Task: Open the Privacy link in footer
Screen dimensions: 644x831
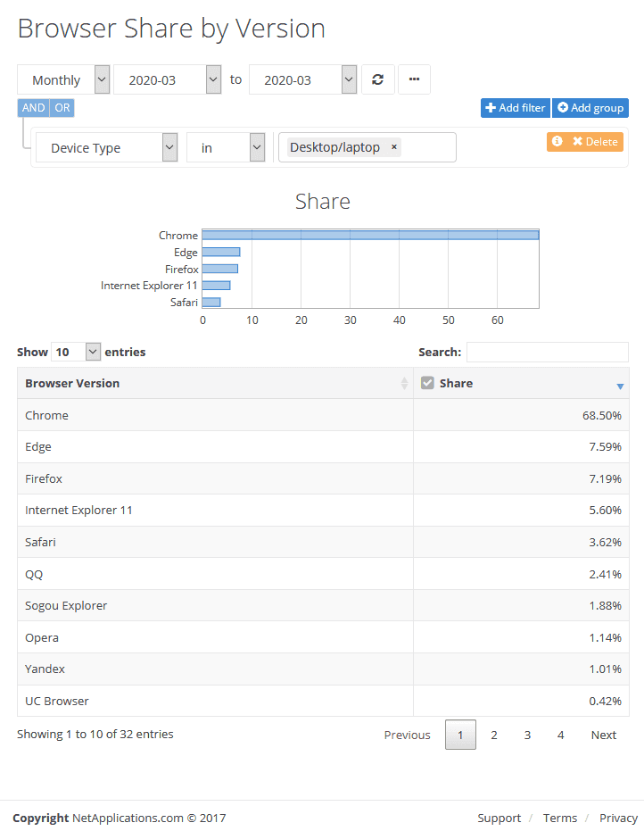Action: [618, 818]
